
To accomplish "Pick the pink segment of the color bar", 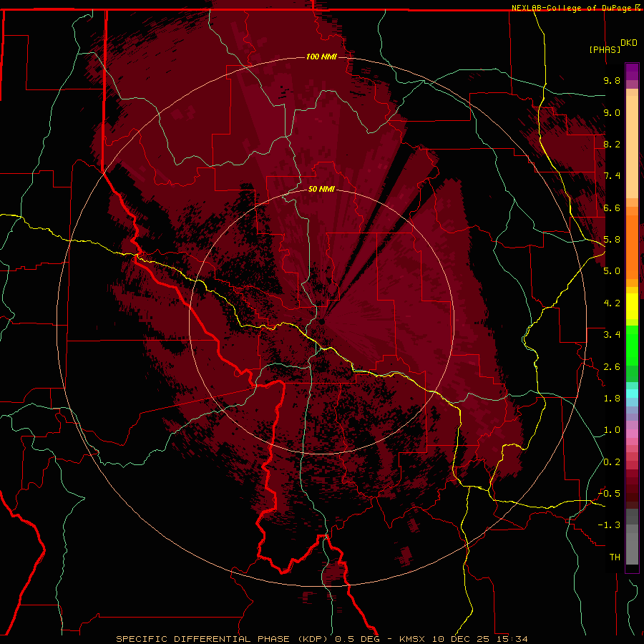I will click(632, 434).
